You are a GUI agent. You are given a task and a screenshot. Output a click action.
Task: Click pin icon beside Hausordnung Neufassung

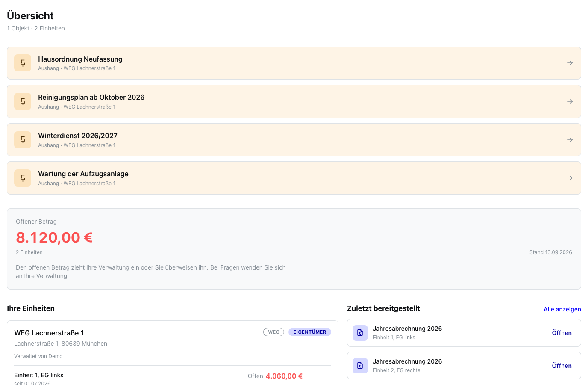[23, 63]
